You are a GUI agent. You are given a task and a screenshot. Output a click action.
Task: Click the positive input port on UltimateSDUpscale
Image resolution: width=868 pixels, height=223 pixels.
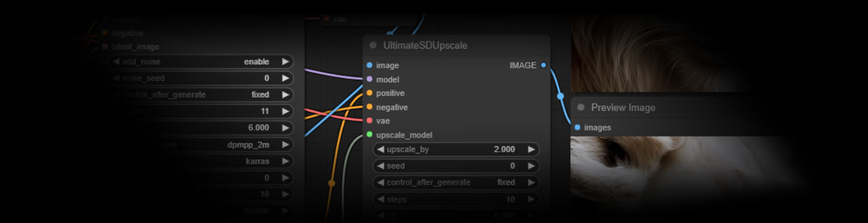tap(369, 93)
